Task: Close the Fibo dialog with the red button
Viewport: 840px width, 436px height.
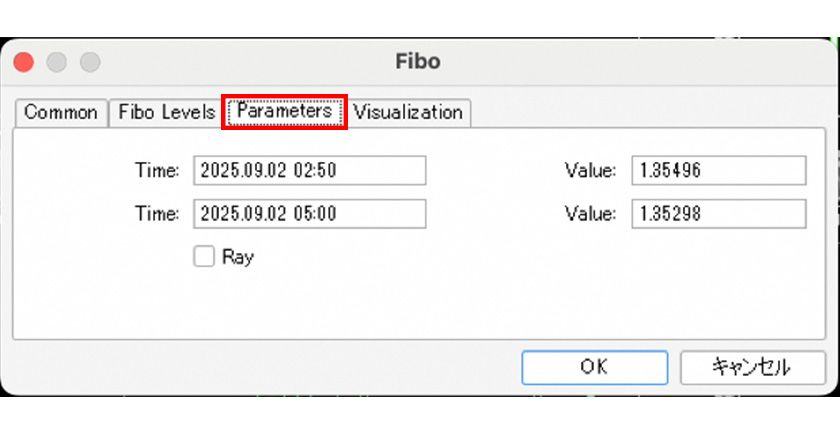Action: [23, 62]
